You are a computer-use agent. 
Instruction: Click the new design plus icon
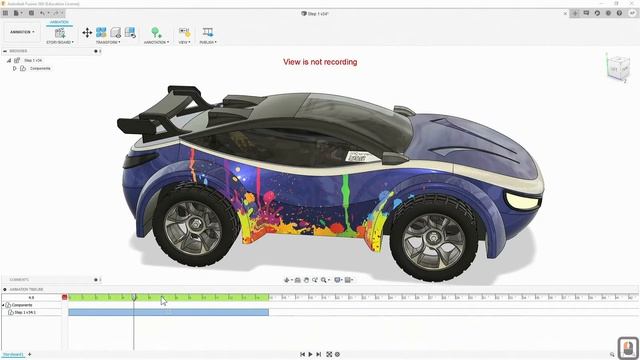point(575,13)
